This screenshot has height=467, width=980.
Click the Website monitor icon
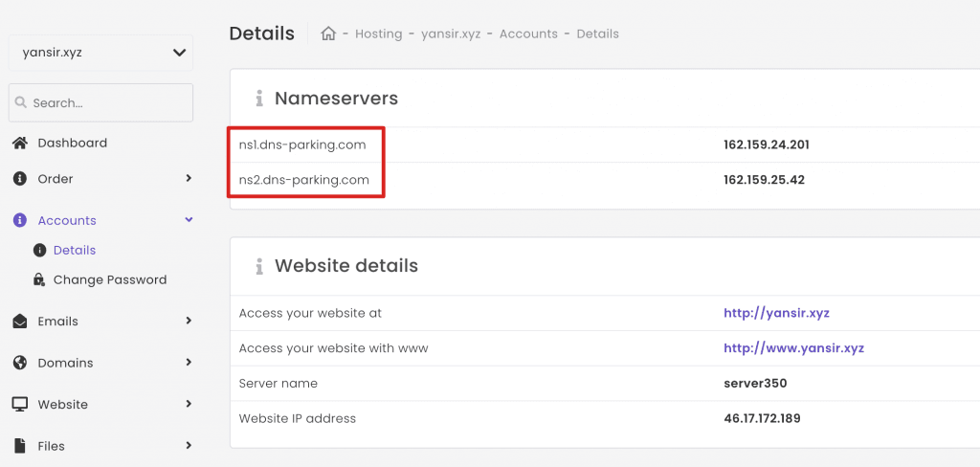[x=20, y=405]
